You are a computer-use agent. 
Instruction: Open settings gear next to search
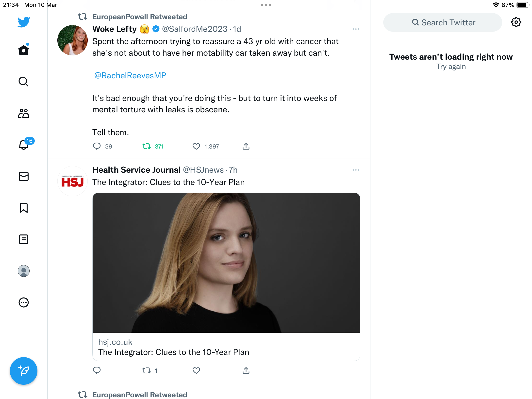(x=516, y=22)
